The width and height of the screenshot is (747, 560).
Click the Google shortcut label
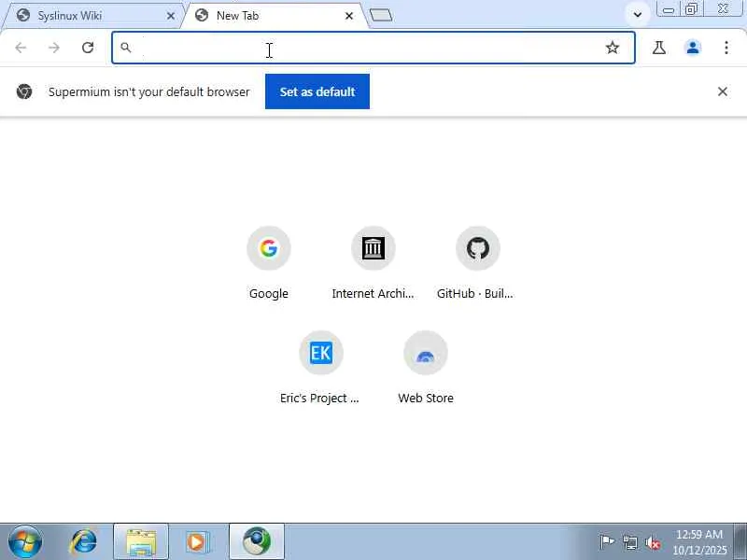click(269, 293)
